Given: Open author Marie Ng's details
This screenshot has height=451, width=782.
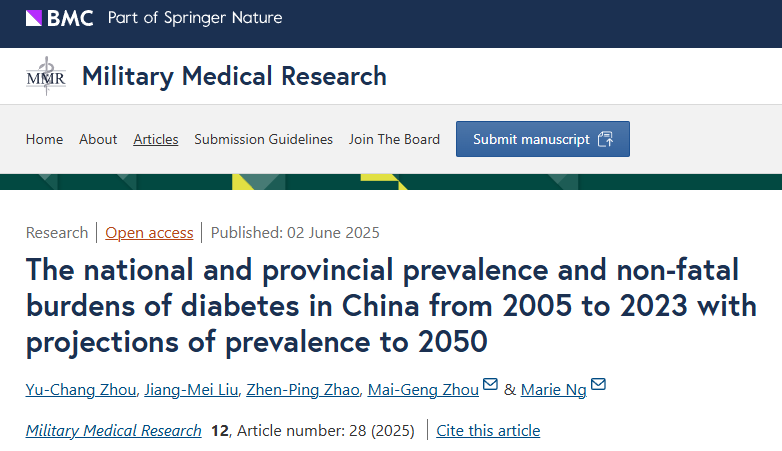Looking at the screenshot, I should coord(553,389).
